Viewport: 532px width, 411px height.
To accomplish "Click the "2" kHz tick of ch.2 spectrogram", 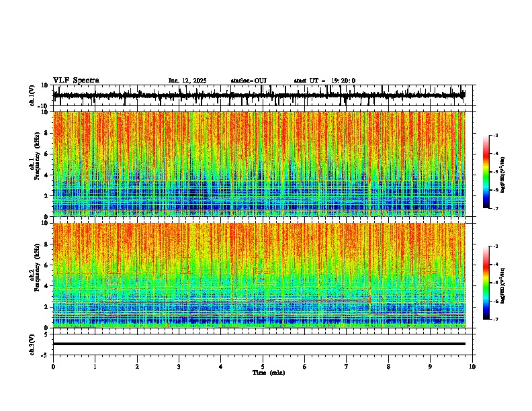I will pyautogui.click(x=46, y=307).
